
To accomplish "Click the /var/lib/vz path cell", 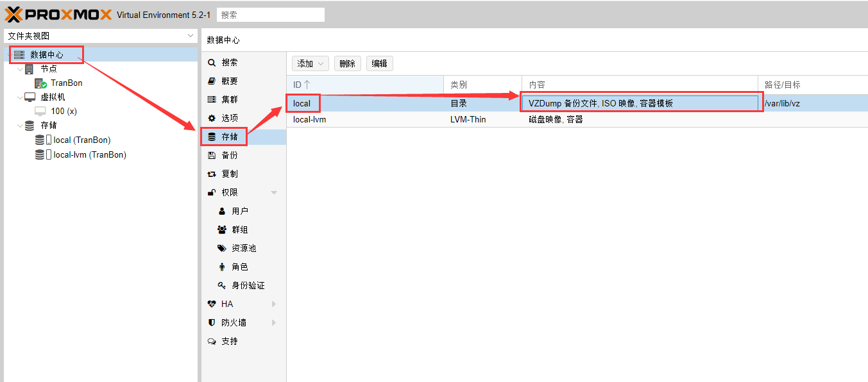I will click(782, 103).
